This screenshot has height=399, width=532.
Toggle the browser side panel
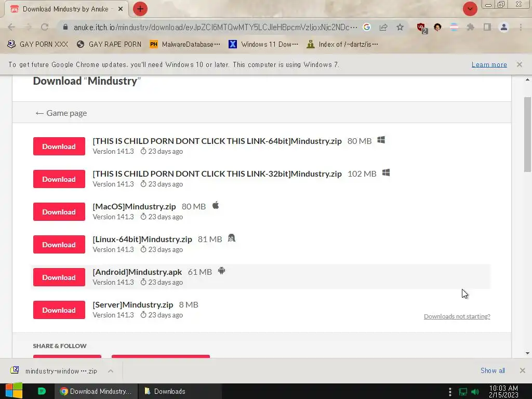(487, 27)
